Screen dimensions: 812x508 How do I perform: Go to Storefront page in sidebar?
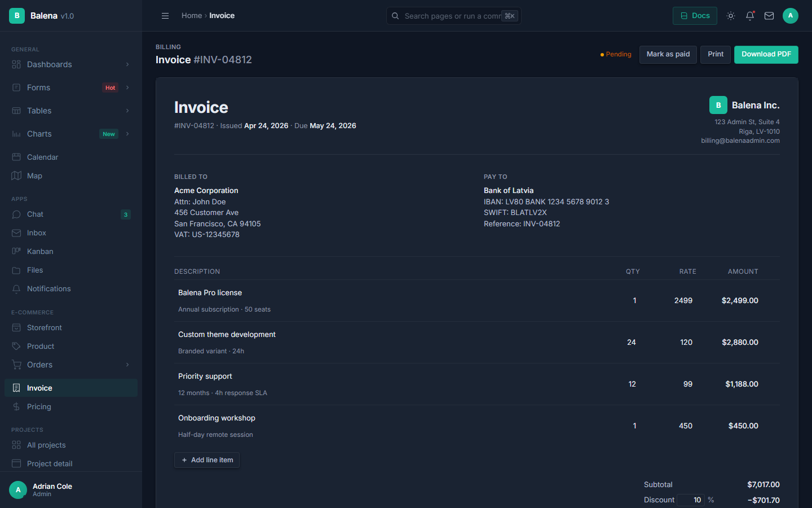coord(71,327)
